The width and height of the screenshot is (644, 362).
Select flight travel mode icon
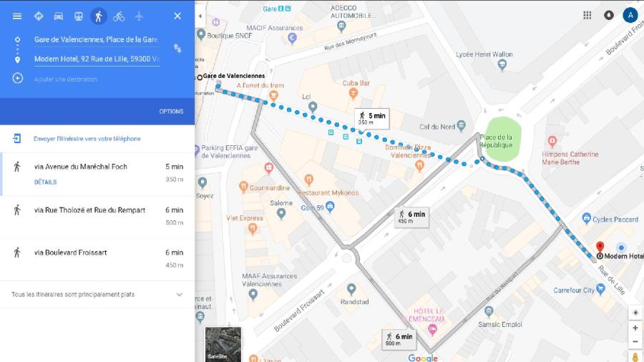(x=139, y=16)
